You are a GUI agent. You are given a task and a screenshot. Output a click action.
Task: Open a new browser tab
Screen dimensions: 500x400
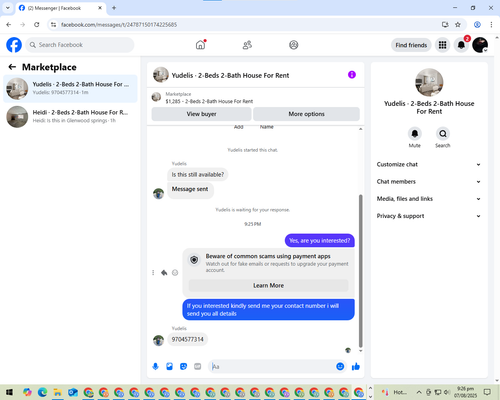(x=114, y=8)
